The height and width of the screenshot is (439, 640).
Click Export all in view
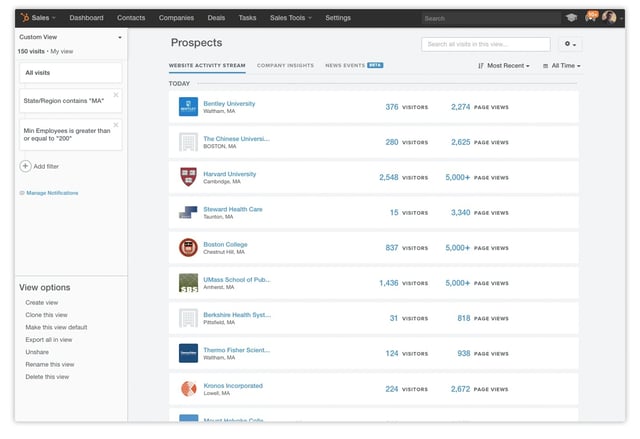point(49,339)
